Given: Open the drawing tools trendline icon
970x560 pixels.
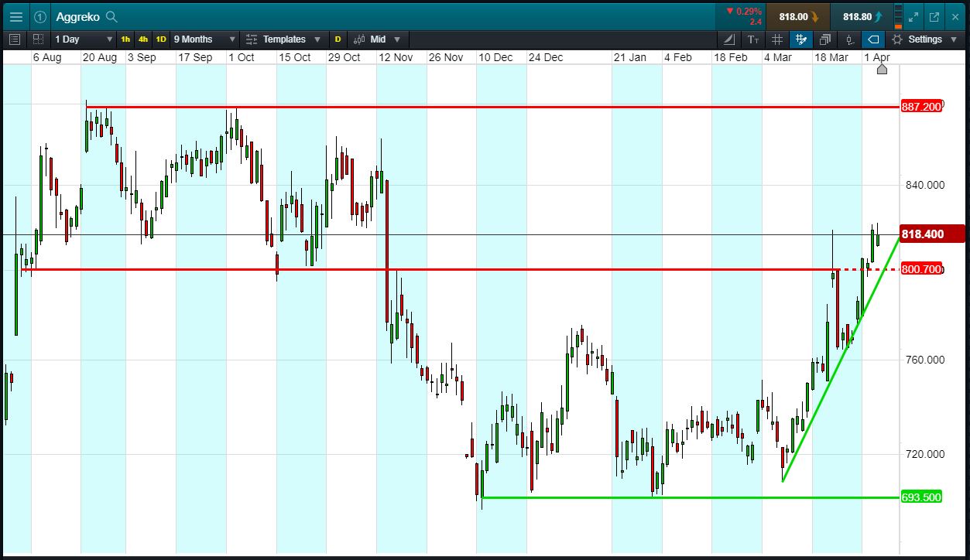Looking at the screenshot, I should point(730,39).
